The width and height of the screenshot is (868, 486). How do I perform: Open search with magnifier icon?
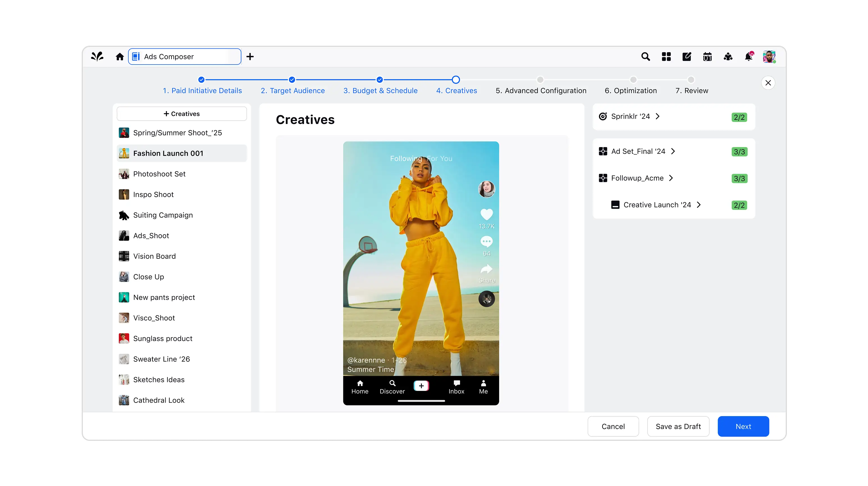pos(645,57)
